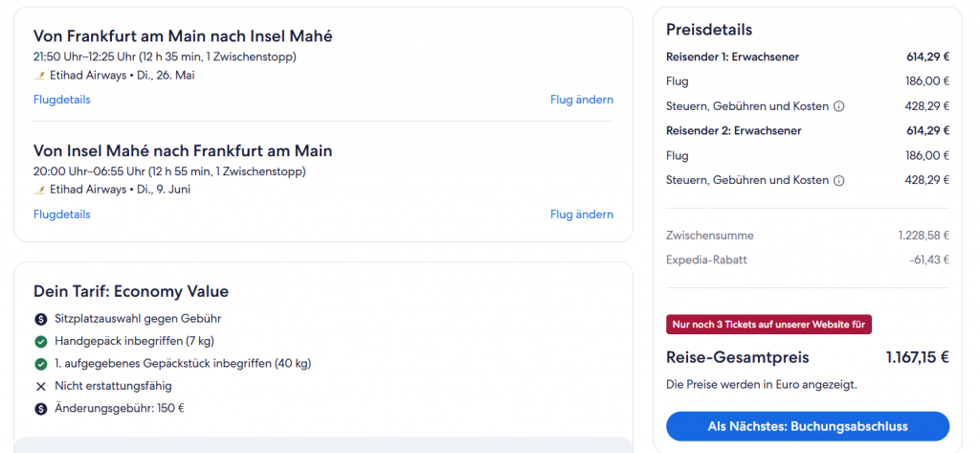Click the green checkmark beside Handgepäck inbegriffen
The image size is (980, 453).
pyautogui.click(x=40, y=341)
